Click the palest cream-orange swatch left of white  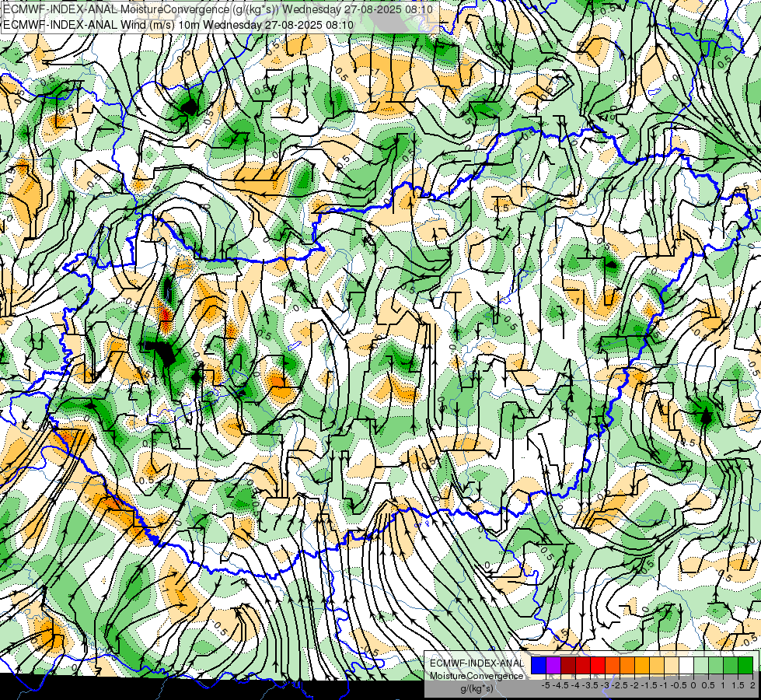click(x=672, y=666)
